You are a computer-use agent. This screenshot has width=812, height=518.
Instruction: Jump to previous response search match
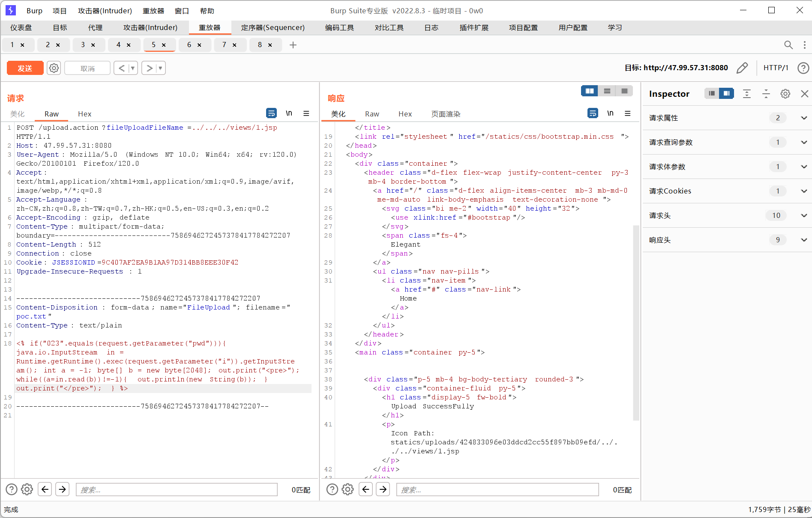point(366,489)
